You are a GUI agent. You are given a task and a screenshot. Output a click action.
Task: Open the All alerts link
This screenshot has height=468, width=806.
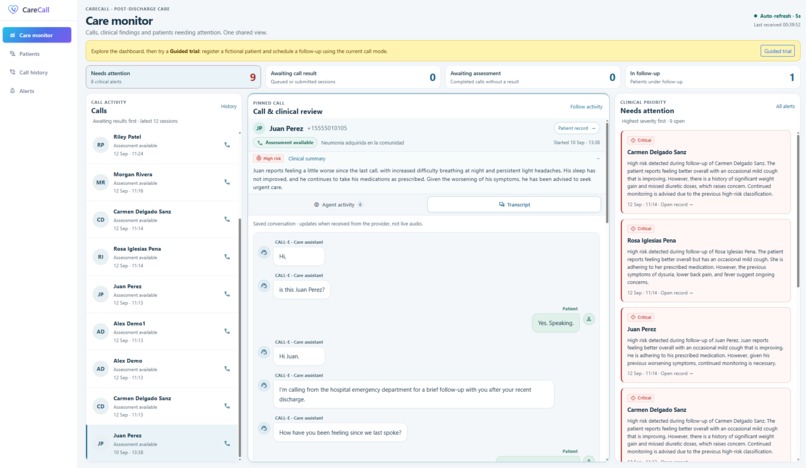point(785,106)
